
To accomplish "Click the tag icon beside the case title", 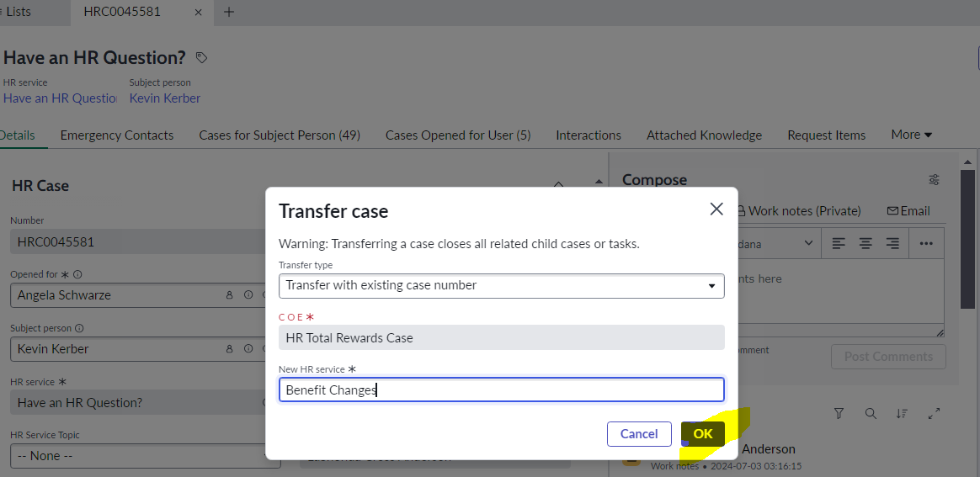I will [x=200, y=57].
